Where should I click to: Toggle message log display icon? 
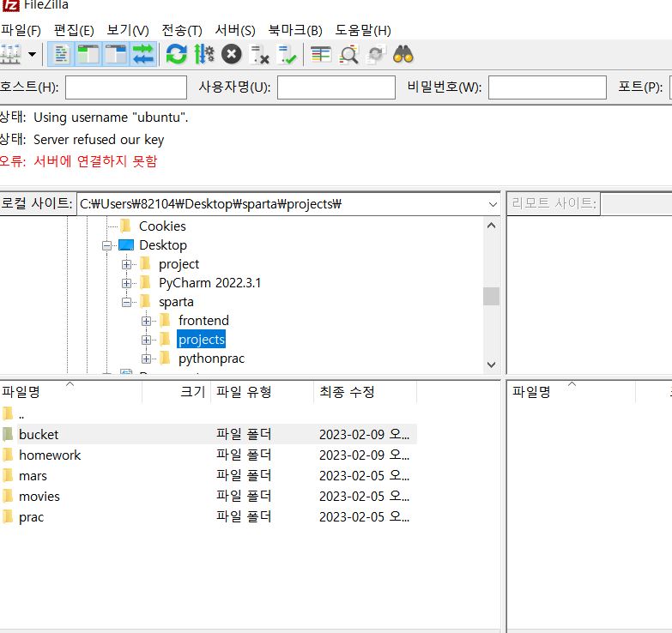coord(61,54)
